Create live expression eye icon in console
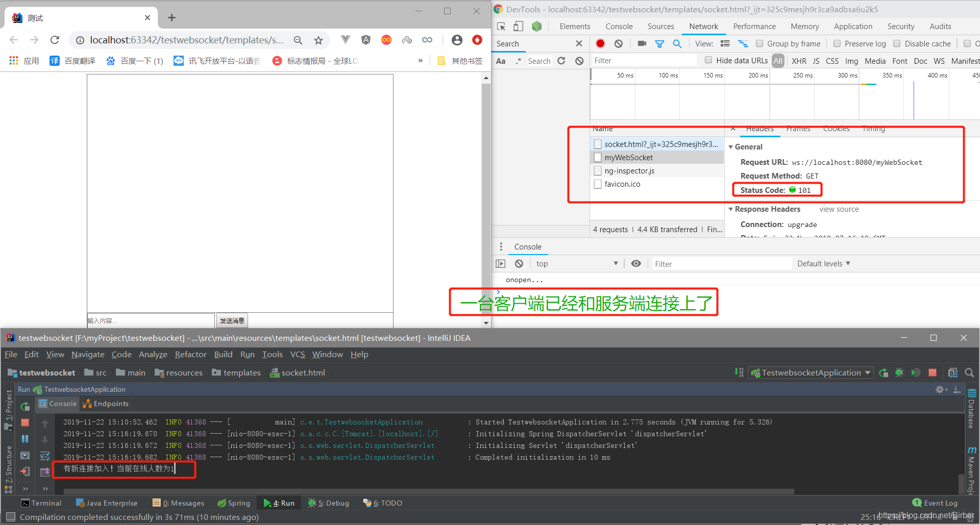Image resolution: width=980 pixels, height=525 pixels. point(636,263)
